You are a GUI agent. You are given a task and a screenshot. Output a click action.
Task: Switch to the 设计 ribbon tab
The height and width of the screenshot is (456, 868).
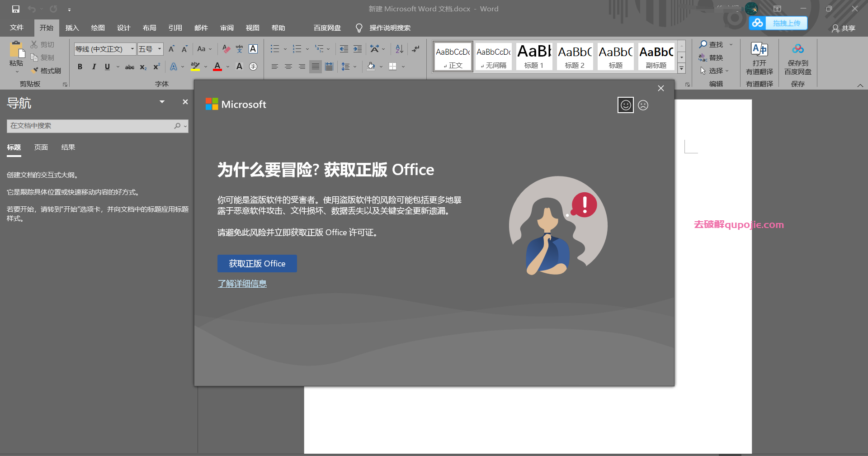pos(123,28)
